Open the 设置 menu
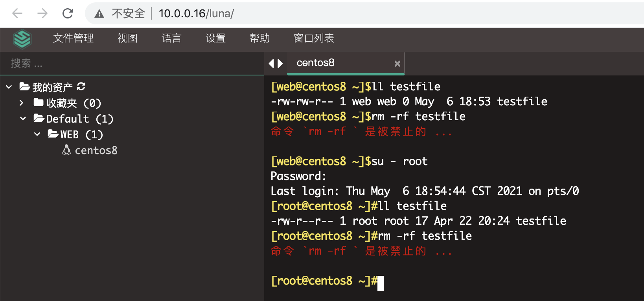The width and height of the screenshot is (644, 301). [216, 38]
